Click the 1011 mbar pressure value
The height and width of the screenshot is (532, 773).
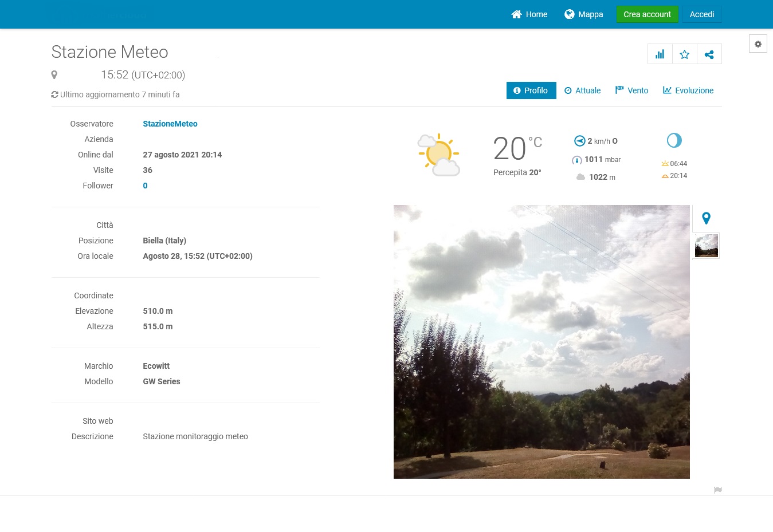[x=602, y=160]
